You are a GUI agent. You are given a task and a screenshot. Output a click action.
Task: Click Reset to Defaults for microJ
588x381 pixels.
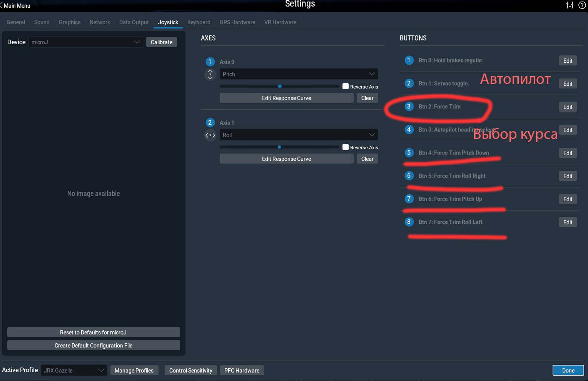coord(94,333)
